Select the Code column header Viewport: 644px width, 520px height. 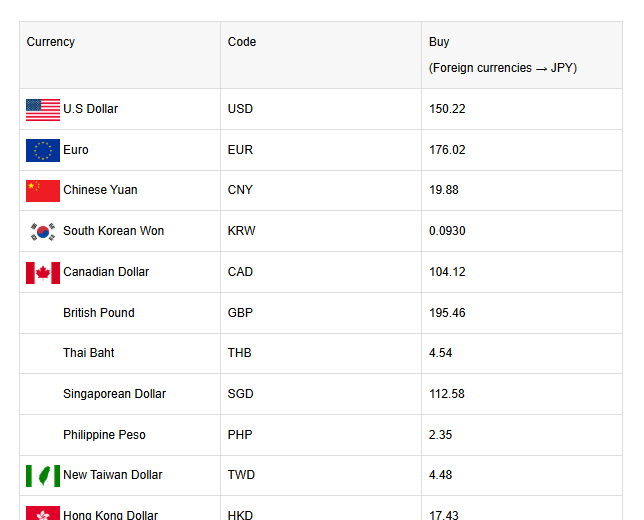point(242,42)
